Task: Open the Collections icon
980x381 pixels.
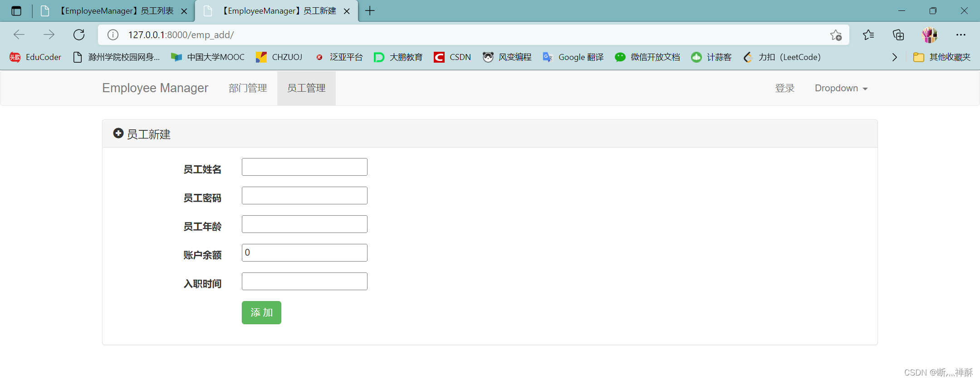Action: tap(898, 35)
